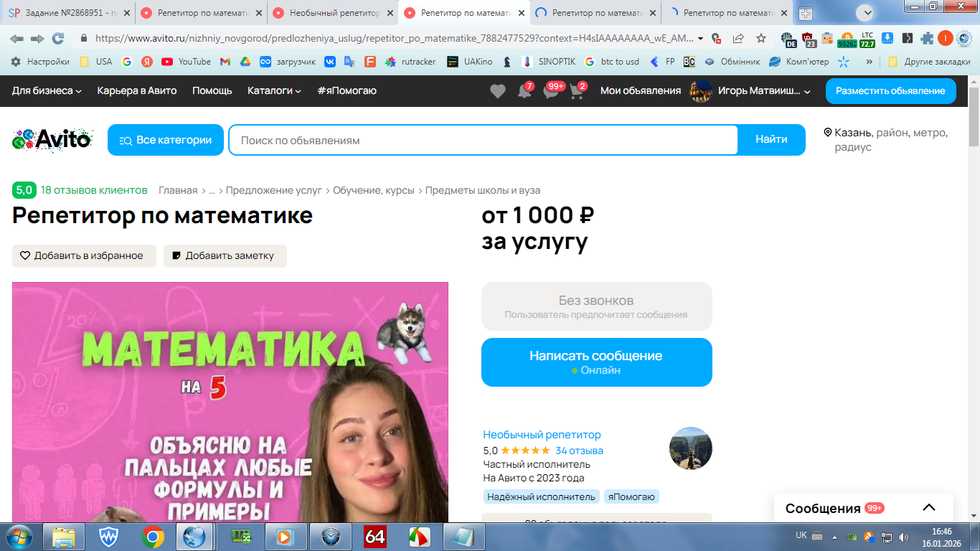Open Windows Start menu

pos(18,536)
